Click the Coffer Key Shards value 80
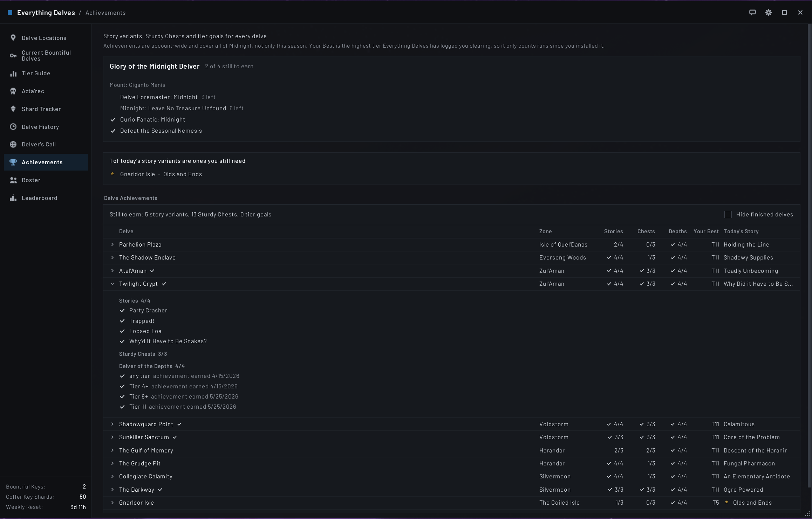This screenshot has width=812, height=519. [83, 497]
